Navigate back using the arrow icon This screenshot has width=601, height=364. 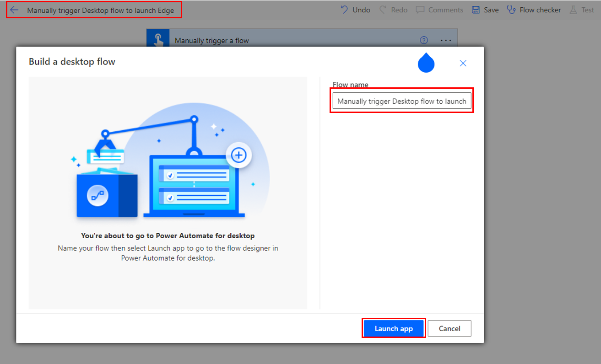tap(14, 9)
